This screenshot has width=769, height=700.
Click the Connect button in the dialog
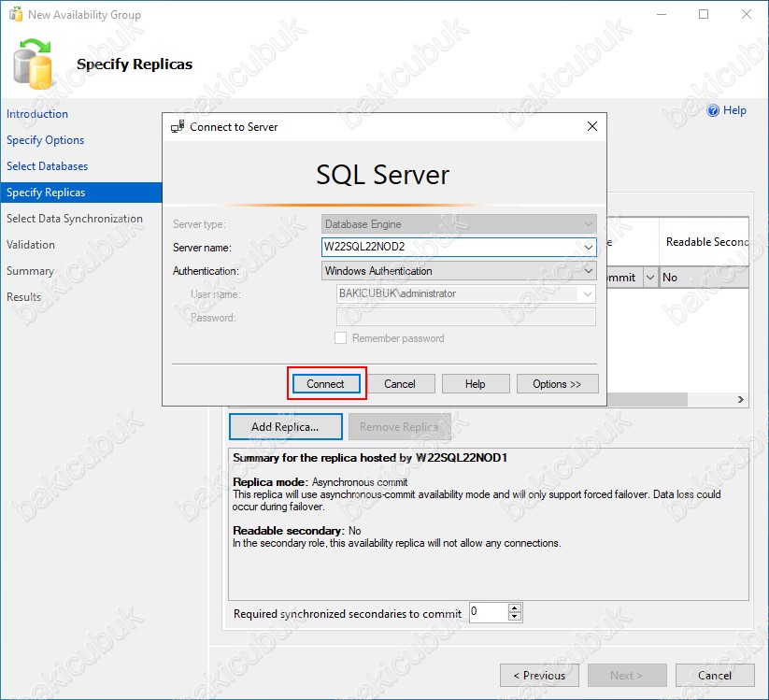click(326, 383)
